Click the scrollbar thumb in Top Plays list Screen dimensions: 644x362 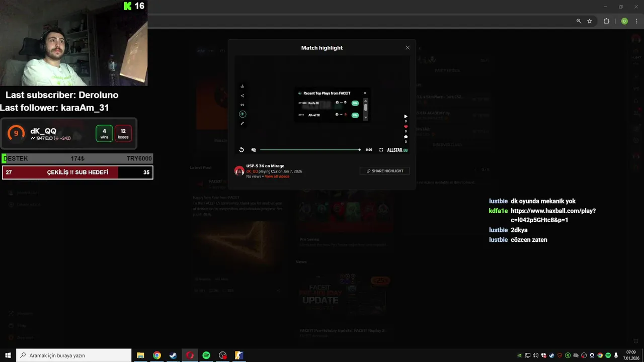pos(366,107)
